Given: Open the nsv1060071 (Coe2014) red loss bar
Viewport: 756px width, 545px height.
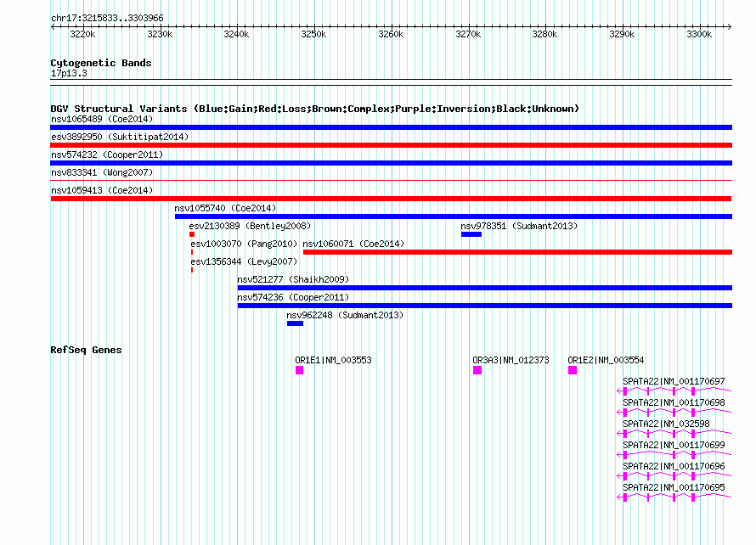Looking at the screenshot, I should click(517, 252).
